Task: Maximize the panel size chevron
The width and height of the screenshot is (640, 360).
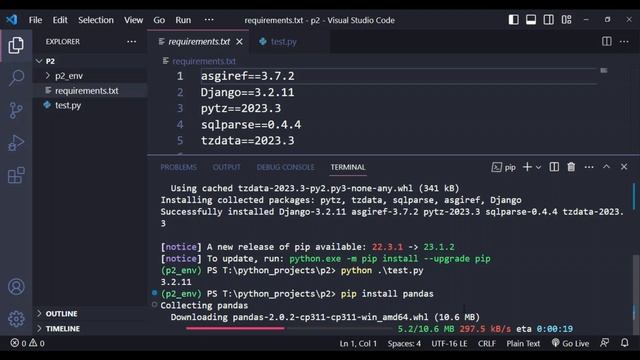Action: point(607,167)
